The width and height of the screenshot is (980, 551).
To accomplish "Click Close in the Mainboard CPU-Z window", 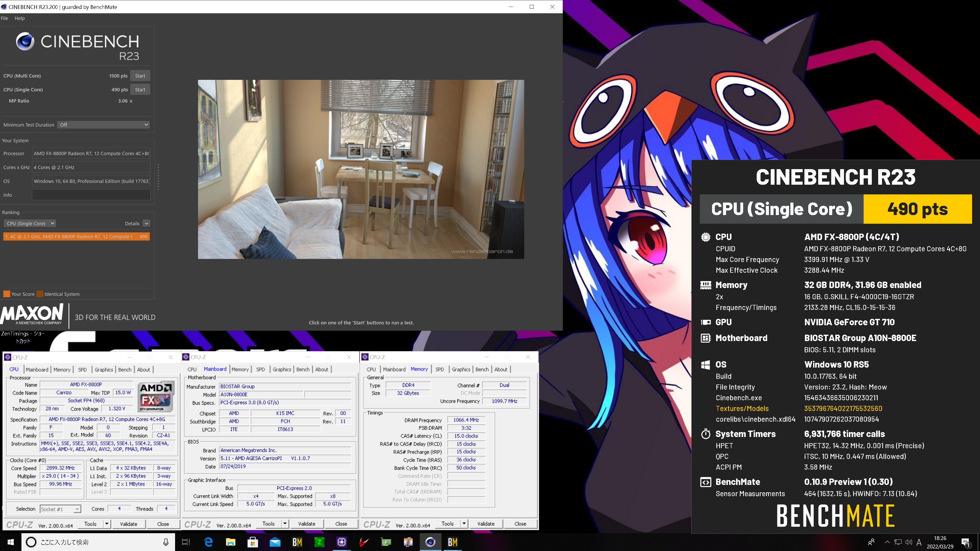I will (341, 524).
